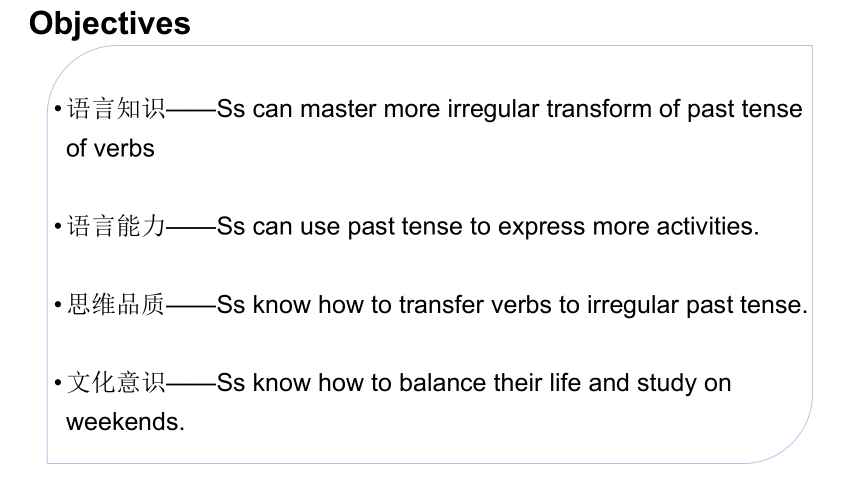Click the bullet point before 语言知识
The image size is (860, 484).
pyautogui.click(x=58, y=109)
